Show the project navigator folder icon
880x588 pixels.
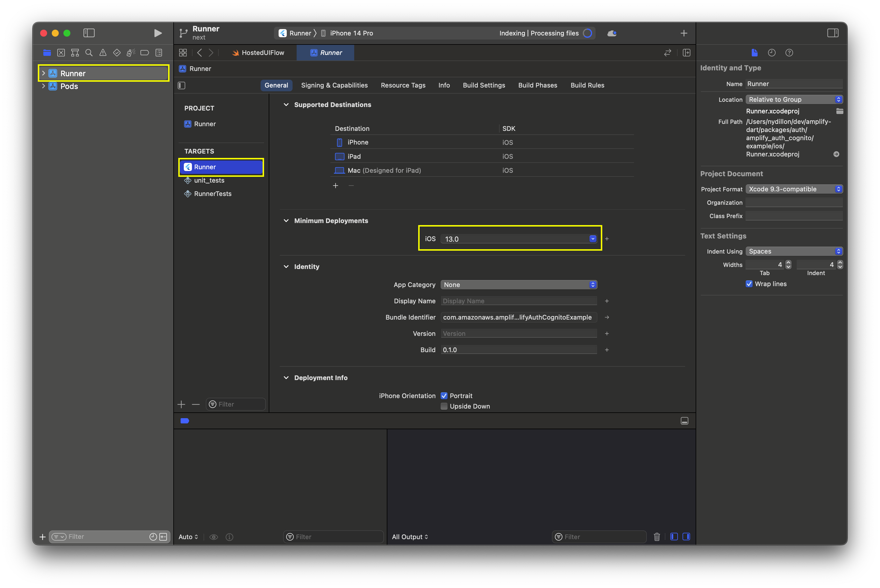(47, 53)
